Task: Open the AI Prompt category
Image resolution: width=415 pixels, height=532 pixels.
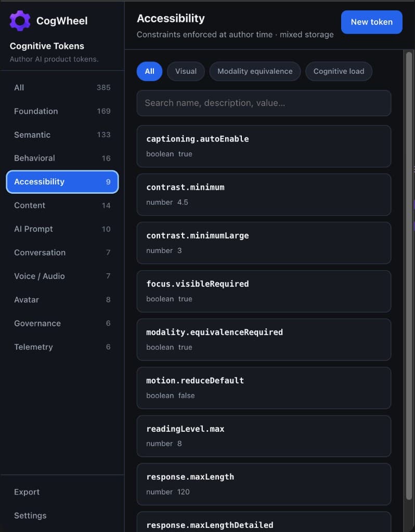Action: pos(62,229)
